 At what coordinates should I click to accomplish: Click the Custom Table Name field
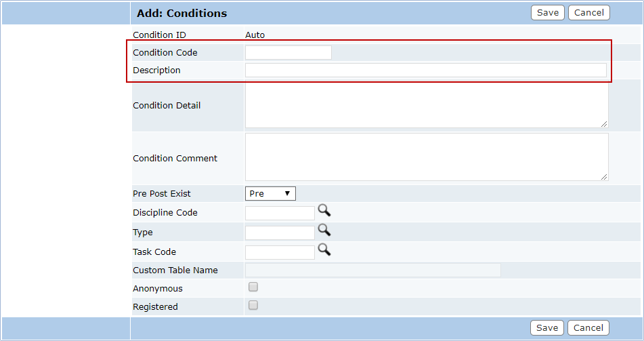pos(373,270)
